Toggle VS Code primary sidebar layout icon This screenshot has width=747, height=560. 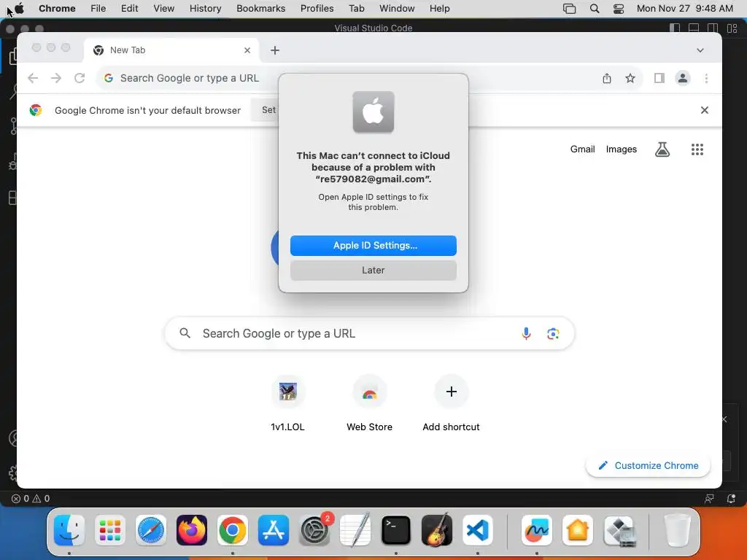pos(675,28)
